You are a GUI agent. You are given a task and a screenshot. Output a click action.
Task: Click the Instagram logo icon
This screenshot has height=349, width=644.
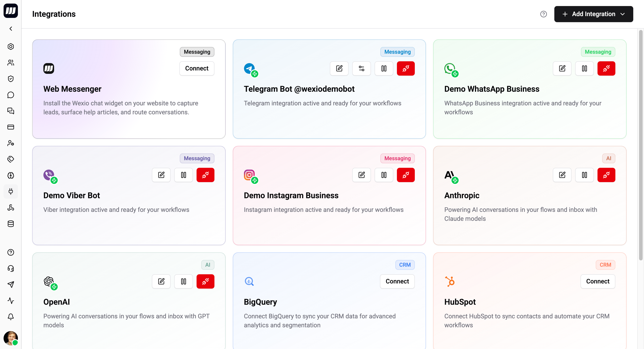pyautogui.click(x=249, y=175)
